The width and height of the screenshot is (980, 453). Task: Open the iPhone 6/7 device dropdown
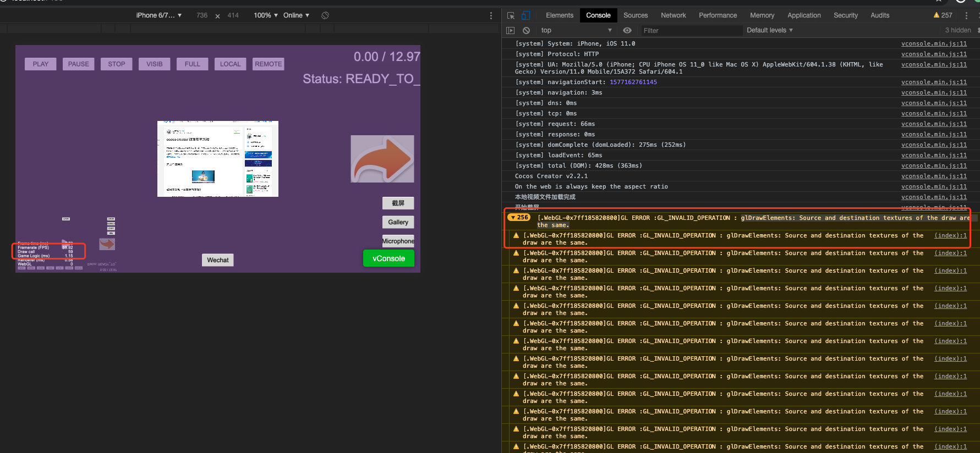coord(159,15)
